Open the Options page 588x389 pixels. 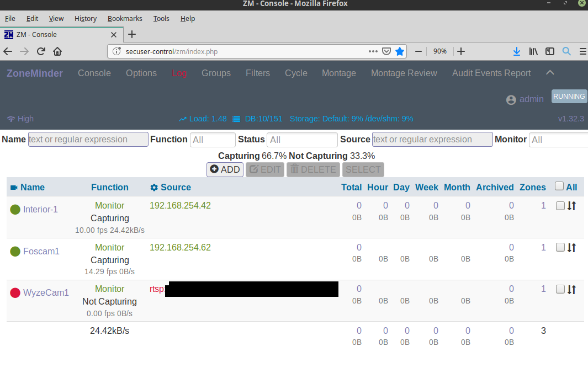pos(141,73)
